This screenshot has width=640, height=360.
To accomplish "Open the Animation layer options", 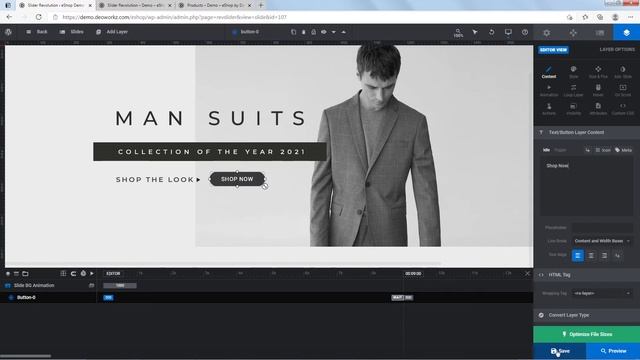I will click(549, 91).
